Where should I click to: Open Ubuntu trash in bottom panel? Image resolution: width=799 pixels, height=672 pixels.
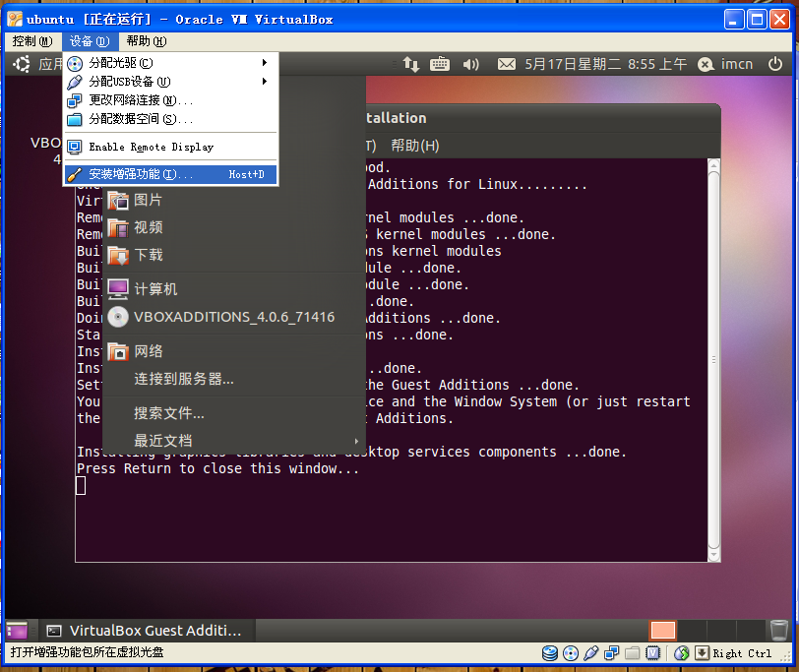point(778,631)
